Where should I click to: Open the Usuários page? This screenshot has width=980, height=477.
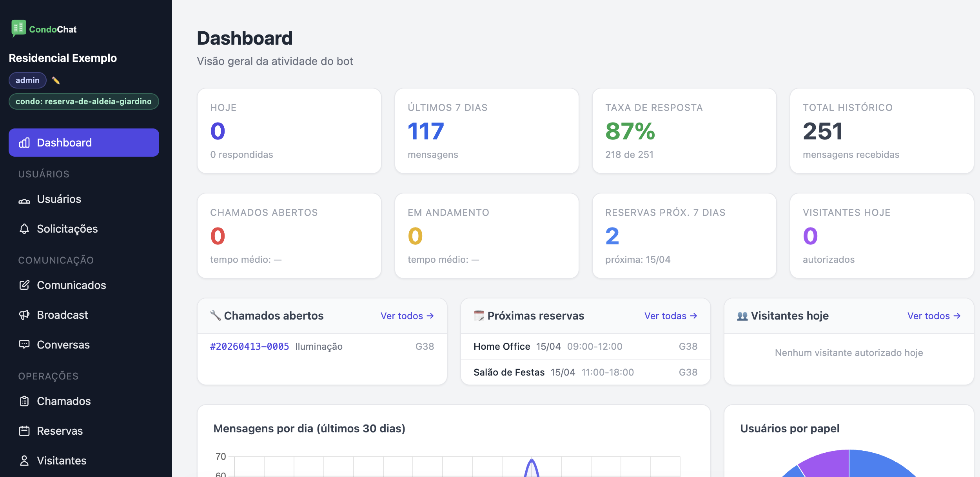pos(84,199)
